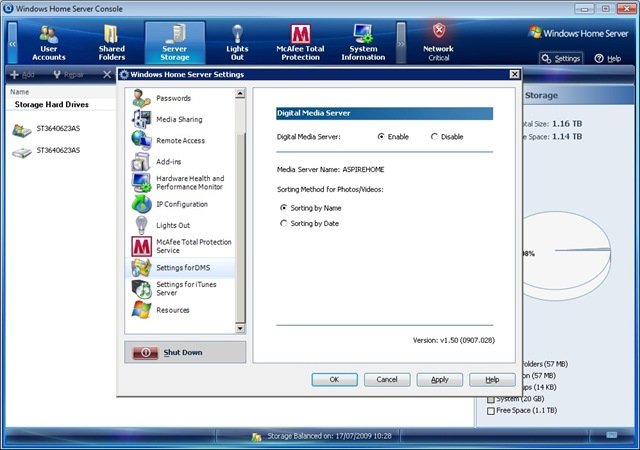Select IP Configuration in settings list
Image resolution: width=640 pixels, height=450 pixels.
click(180, 204)
